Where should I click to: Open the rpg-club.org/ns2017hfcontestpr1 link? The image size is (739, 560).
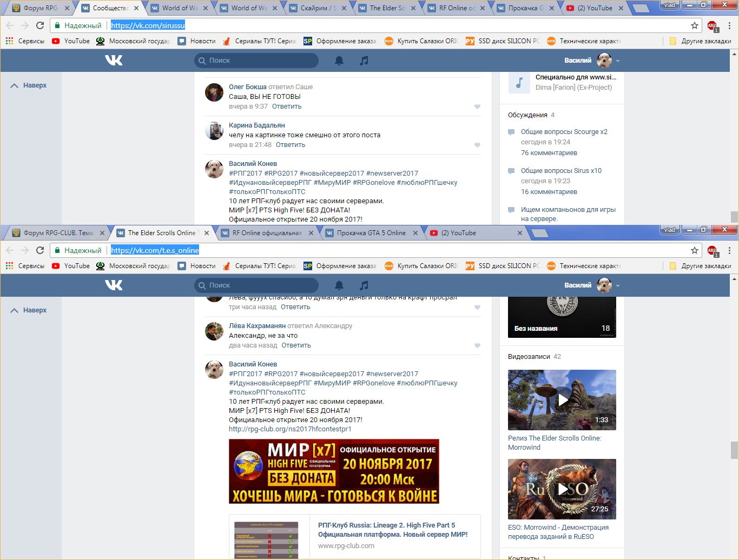click(290, 429)
